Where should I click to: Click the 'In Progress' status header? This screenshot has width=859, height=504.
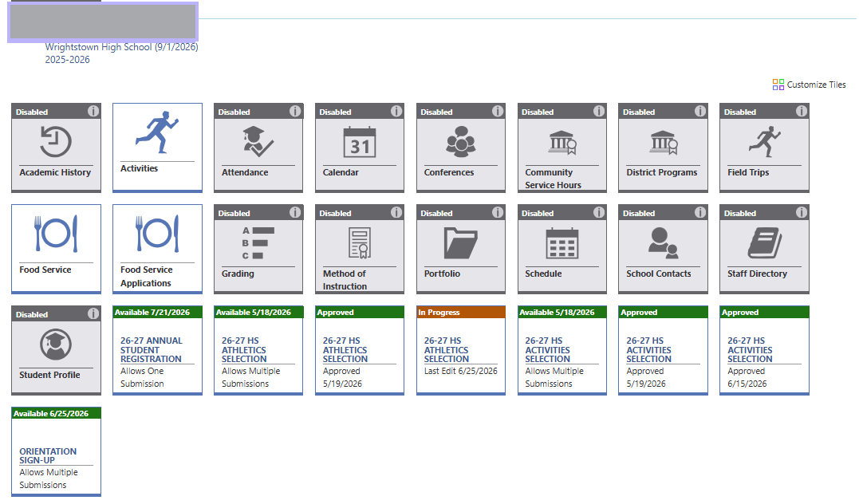[x=461, y=313]
